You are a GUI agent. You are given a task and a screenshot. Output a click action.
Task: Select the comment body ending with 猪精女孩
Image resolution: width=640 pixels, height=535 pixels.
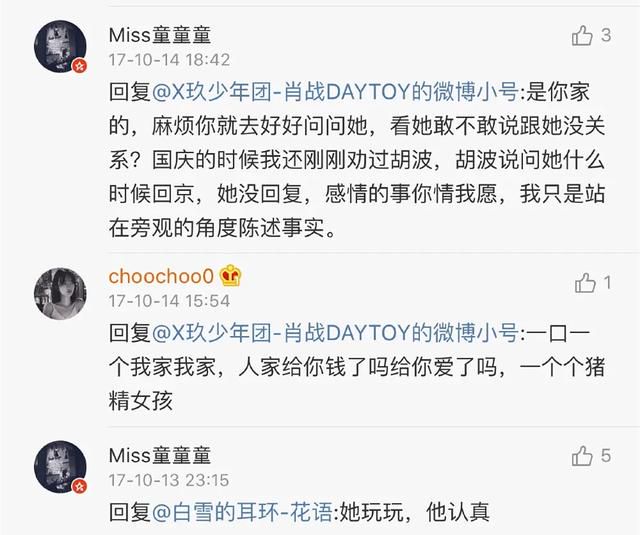[x=357, y=367]
